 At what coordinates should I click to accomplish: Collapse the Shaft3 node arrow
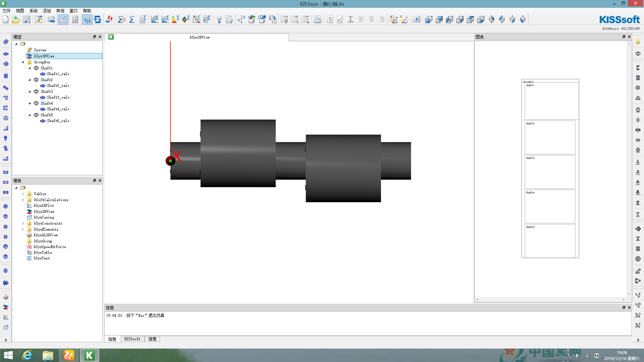point(30,92)
